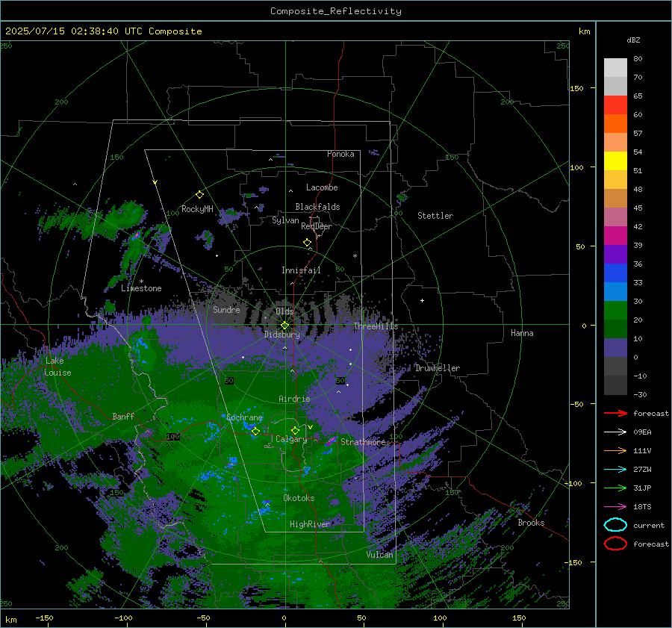The height and width of the screenshot is (628, 672).
Task: Click the Composite_Reflectivity title
Action: point(336,11)
